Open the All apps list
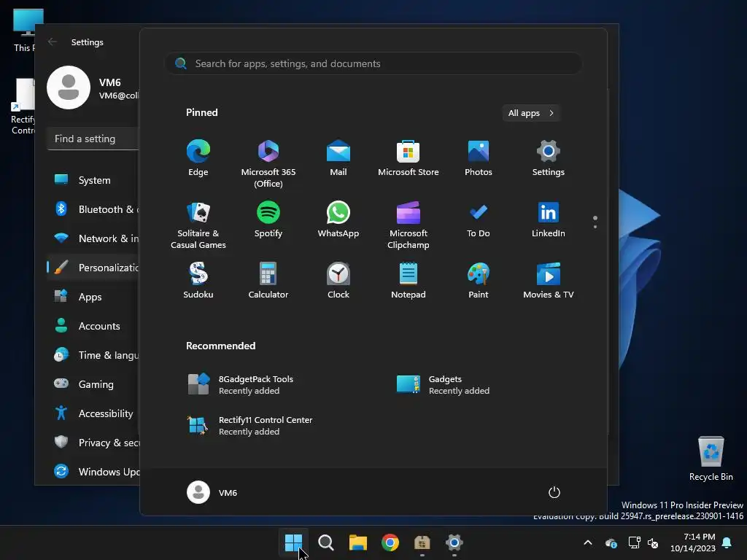This screenshot has height=560, width=747. click(x=531, y=113)
